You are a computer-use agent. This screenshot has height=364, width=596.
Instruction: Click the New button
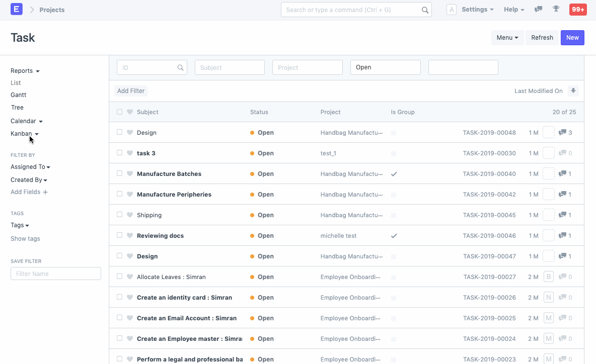pyautogui.click(x=572, y=37)
